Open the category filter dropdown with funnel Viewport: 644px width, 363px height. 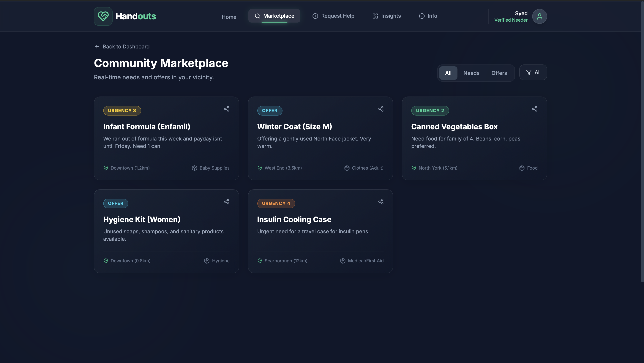(533, 72)
